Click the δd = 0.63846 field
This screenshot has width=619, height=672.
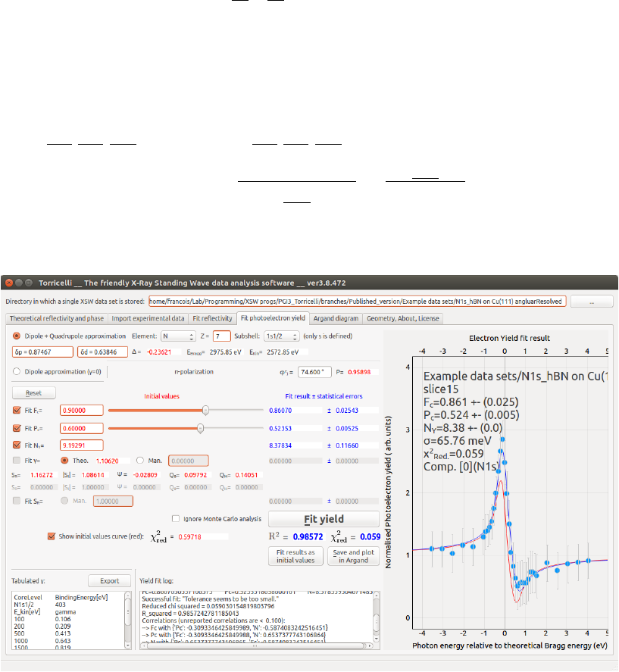[x=102, y=352]
